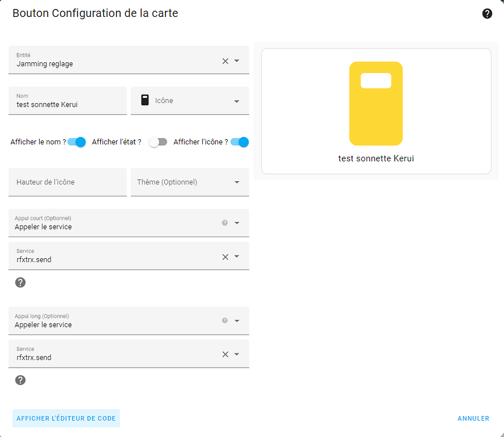
Task: Disable the Afficher l'icône toggle
Action: [239, 142]
